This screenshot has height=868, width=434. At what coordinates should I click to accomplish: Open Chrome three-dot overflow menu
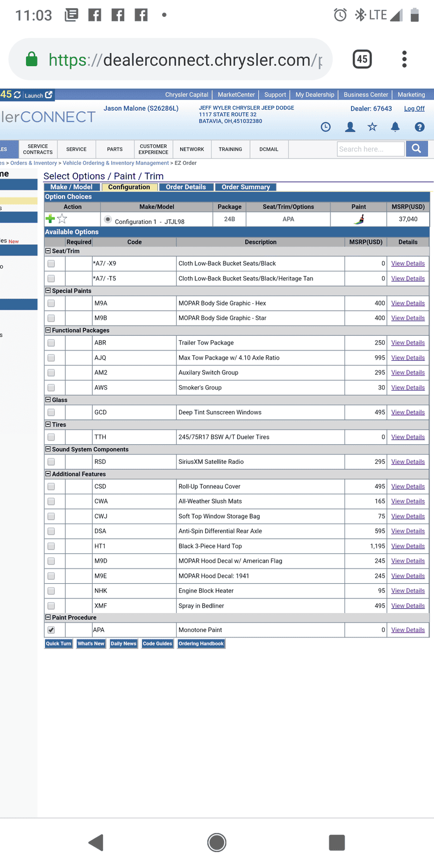[x=404, y=59]
